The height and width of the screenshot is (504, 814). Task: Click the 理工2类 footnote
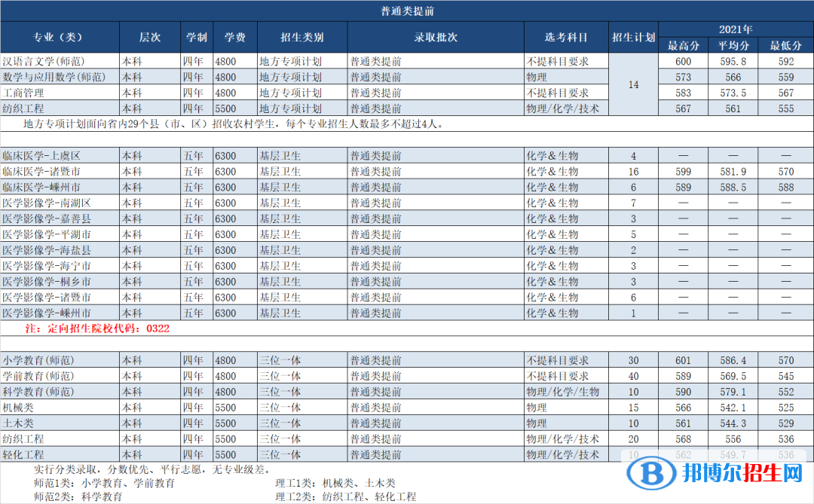pos(346,496)
